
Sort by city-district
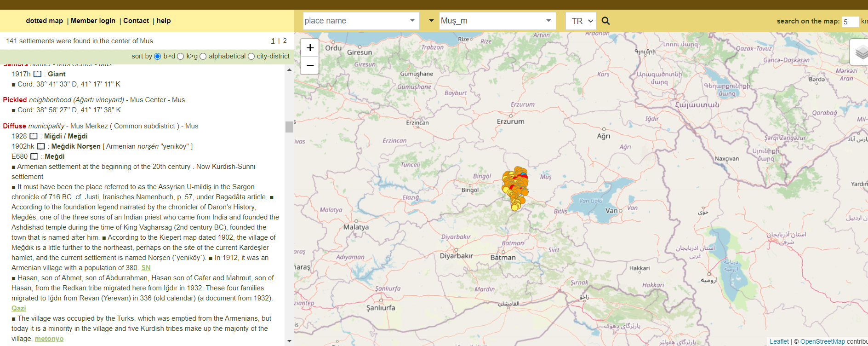[251, 56]
